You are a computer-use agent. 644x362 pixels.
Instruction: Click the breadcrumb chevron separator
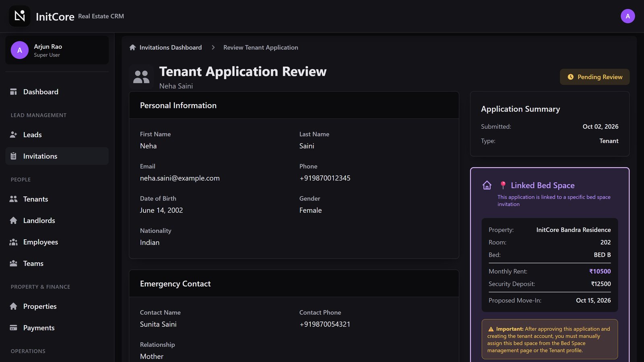(x=213, y=47)
